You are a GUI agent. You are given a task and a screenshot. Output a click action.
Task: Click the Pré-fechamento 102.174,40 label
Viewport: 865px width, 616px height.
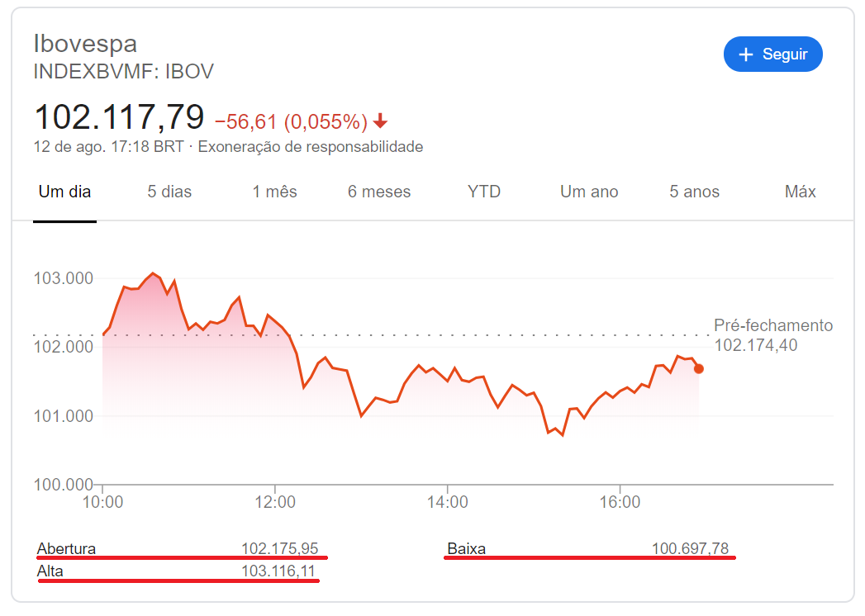click(x=772, y=335)
